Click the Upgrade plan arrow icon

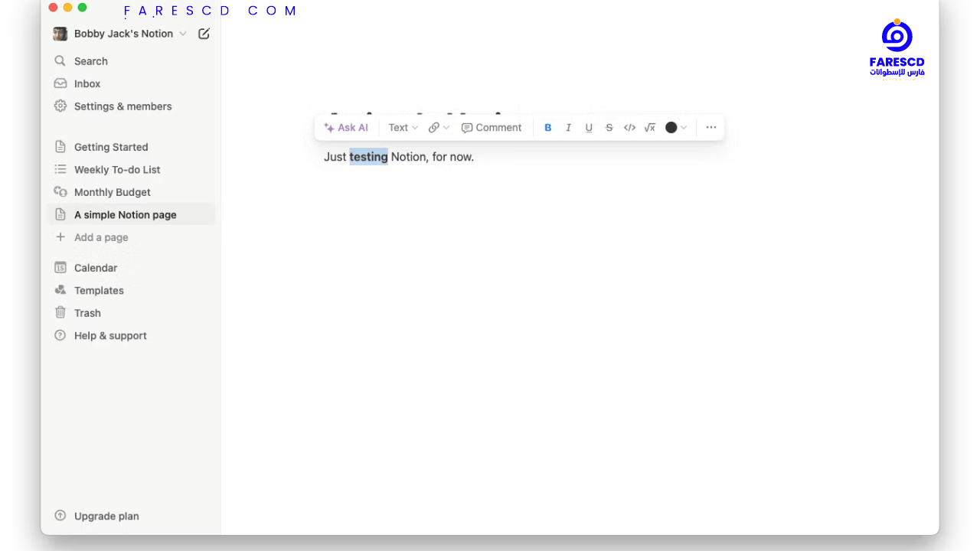click(60, 516)
